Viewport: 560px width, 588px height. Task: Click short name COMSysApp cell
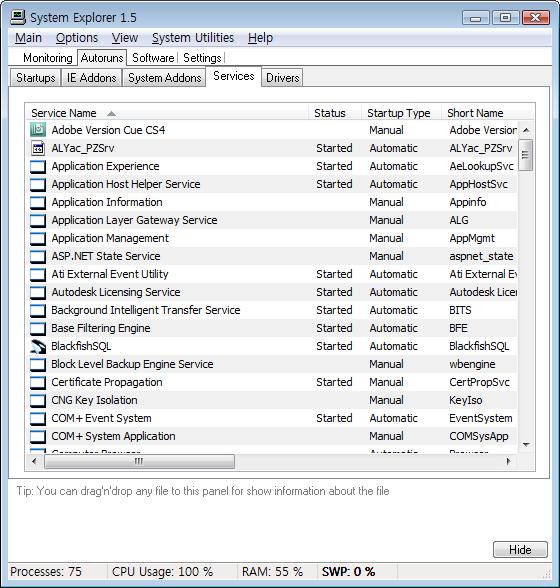tap(479, 436)
